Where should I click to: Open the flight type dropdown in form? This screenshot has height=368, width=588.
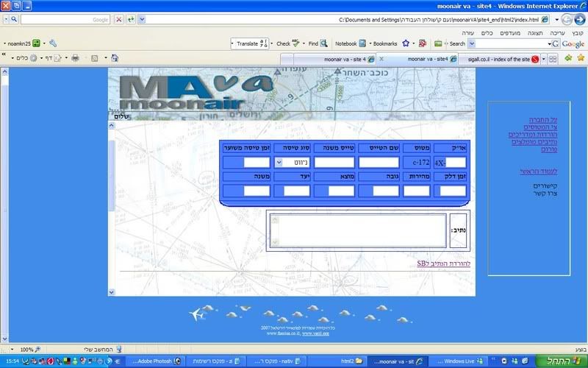coord(280,163)
